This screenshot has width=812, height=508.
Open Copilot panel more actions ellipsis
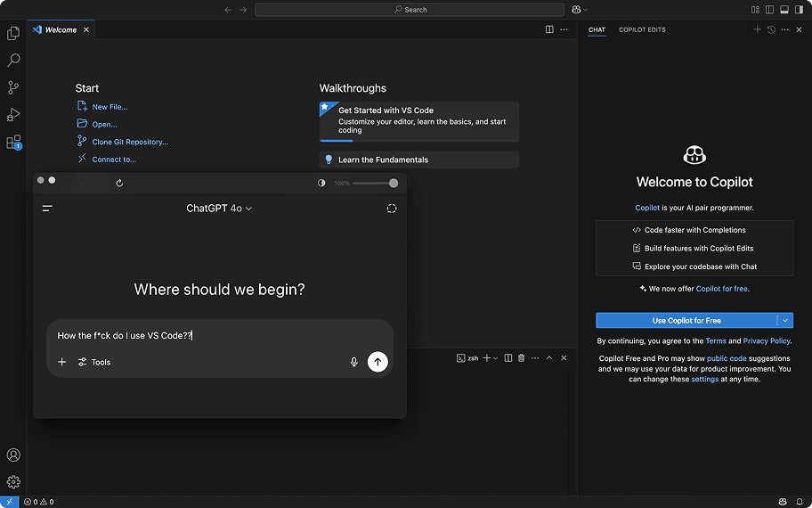point(785,29)
